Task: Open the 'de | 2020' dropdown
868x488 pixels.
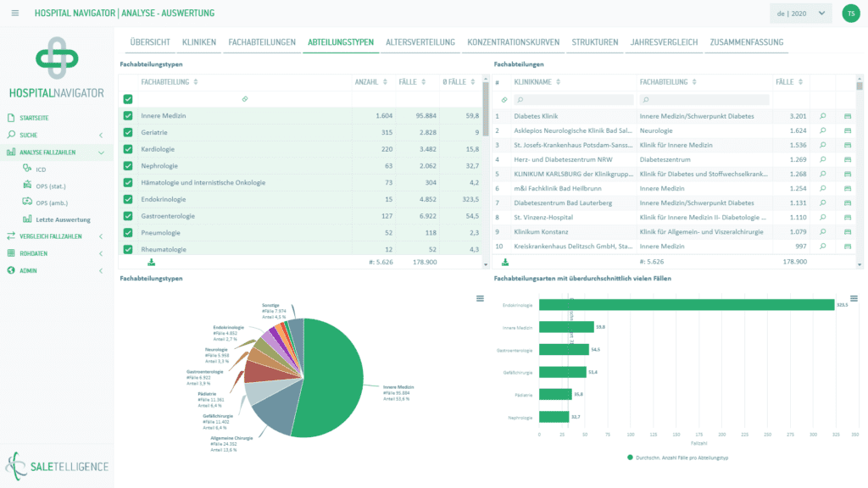Action: pyautogui.click(x=800, y=14)
